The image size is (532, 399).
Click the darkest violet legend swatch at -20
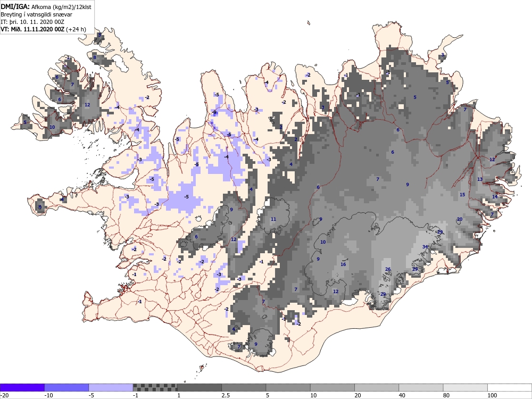(x=22, y=387)
